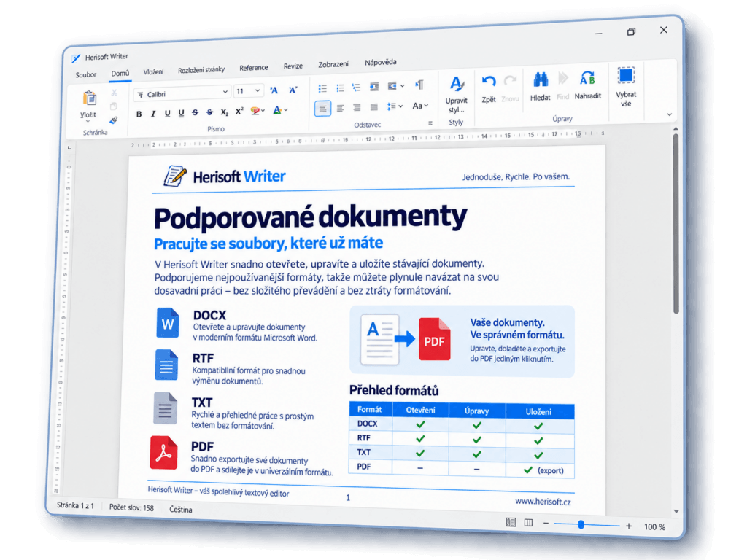Screen dimensions: 747x560
Task: Click the copy icon below scissors
Action: 113,106
